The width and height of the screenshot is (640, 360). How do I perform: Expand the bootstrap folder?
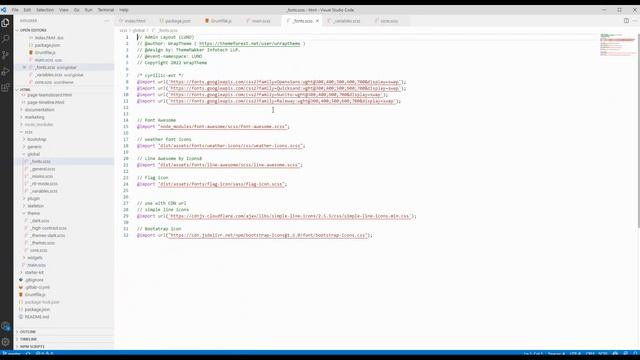(36, 139)
